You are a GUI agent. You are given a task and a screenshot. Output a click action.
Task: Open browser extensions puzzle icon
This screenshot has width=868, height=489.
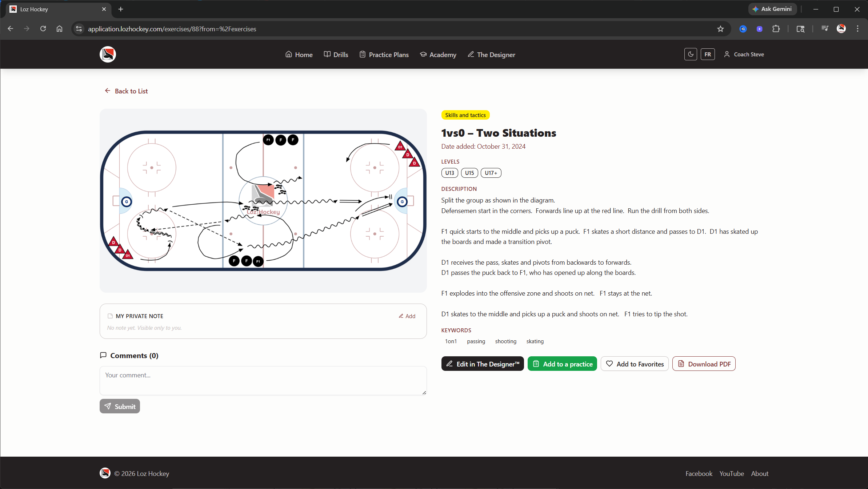pyautogui.click(x=776, y=29)
